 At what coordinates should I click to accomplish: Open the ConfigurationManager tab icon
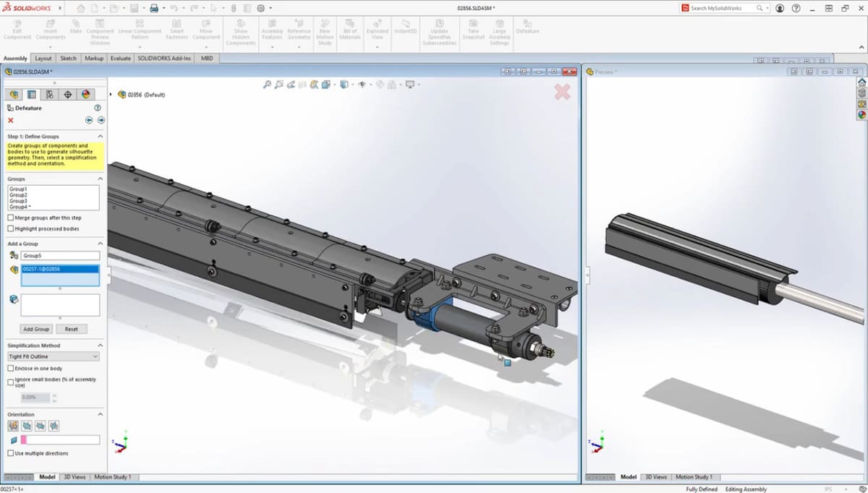[x=49, y=94]
